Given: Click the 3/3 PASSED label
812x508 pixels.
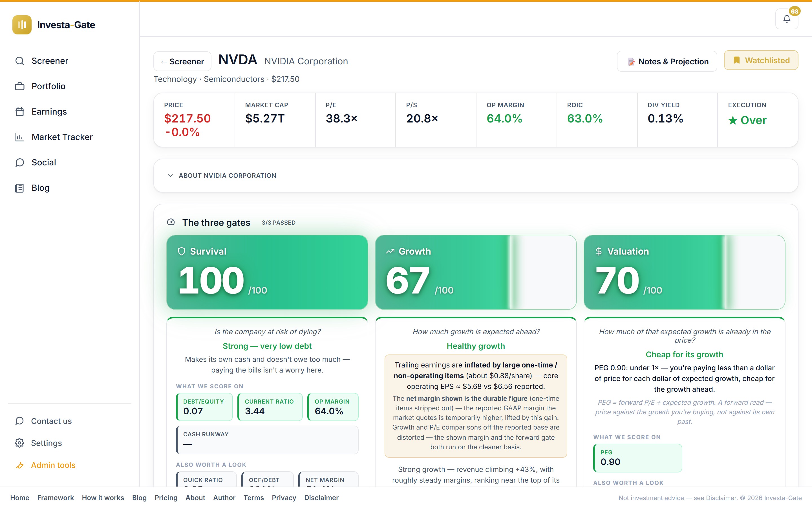Looking at the screenshot, I should coord(279,222).
